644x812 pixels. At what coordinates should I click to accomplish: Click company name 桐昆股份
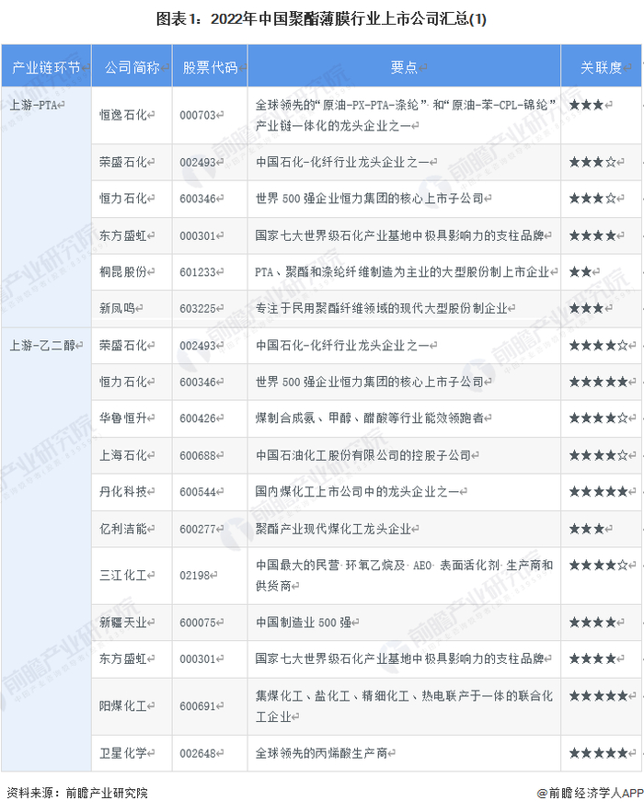click(x=123, y=272)
